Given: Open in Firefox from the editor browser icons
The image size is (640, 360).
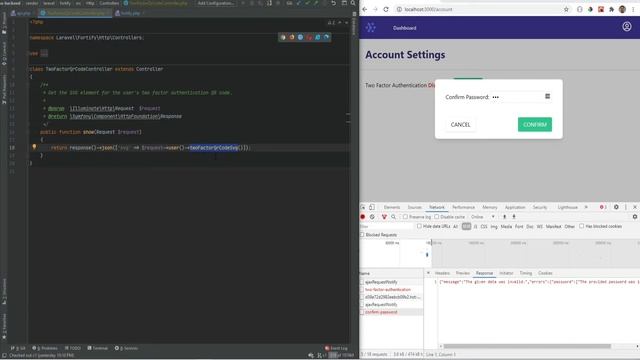Looking at the screenshot, I should pyautogui.click(x=292, y=37).
